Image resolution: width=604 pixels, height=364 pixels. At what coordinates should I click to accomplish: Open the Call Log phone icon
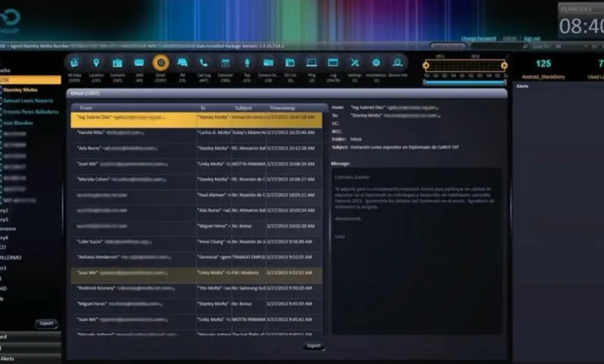(204, 63)
